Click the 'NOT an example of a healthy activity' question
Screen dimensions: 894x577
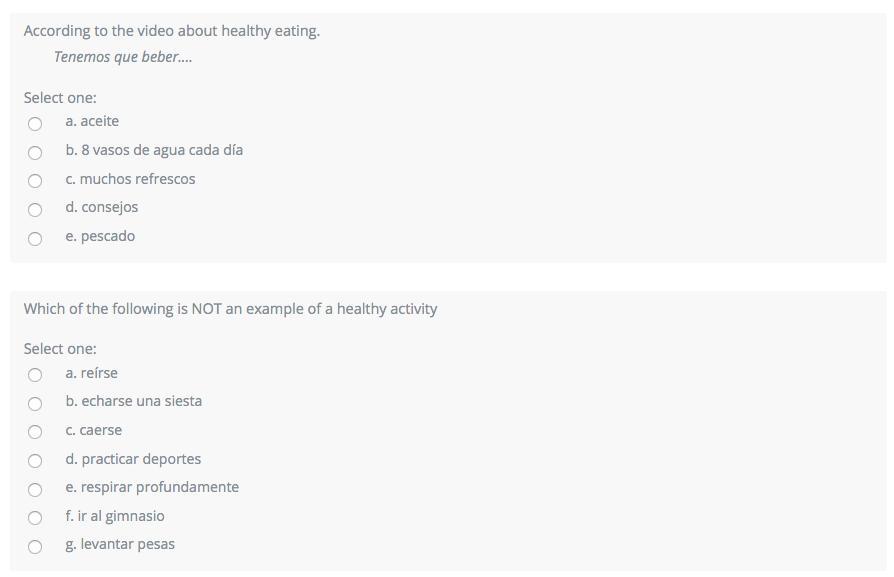tap(230, 309)
